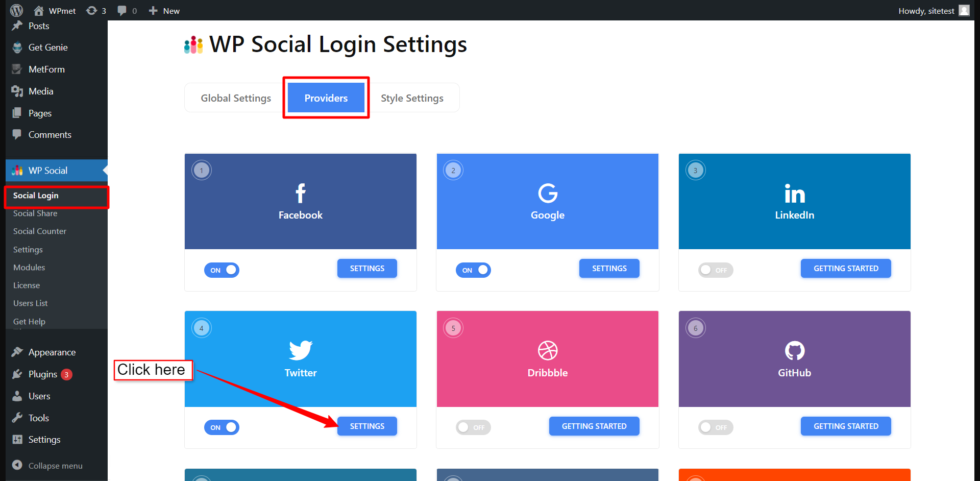
Task: Click the Appearance brush icon
Action: pos(17,352)
